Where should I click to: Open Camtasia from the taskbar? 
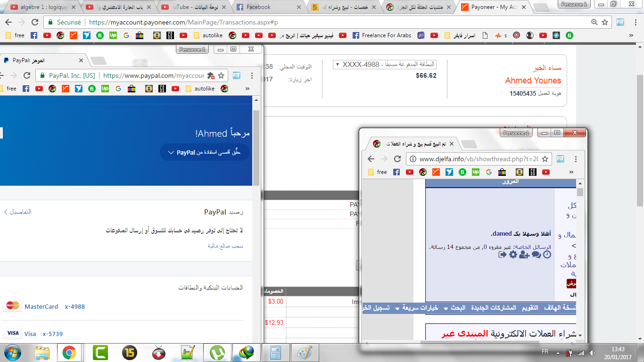100,353
